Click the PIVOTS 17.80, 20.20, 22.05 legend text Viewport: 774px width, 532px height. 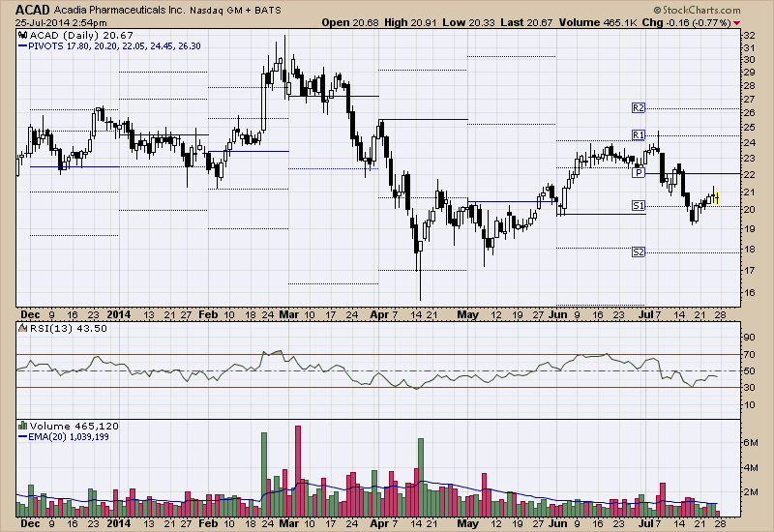pyautogui.click(x=114, y=46)
